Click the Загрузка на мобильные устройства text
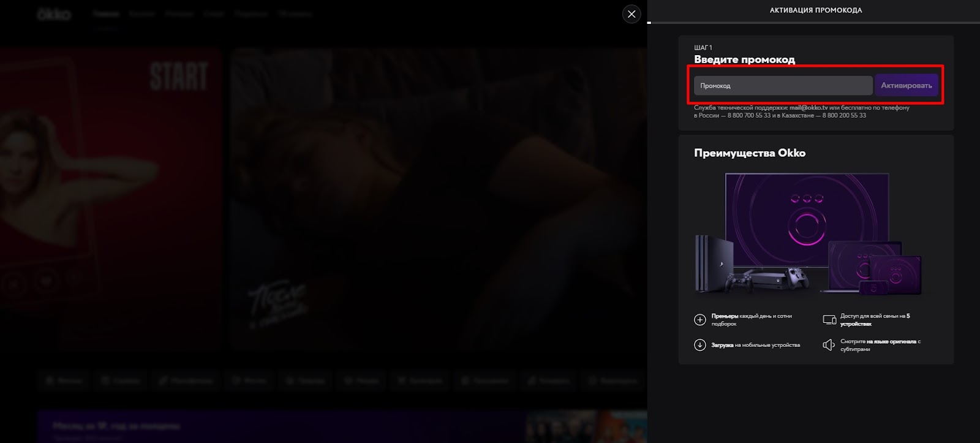Viewport: 980px width, 443px height. tap(756, 345)
